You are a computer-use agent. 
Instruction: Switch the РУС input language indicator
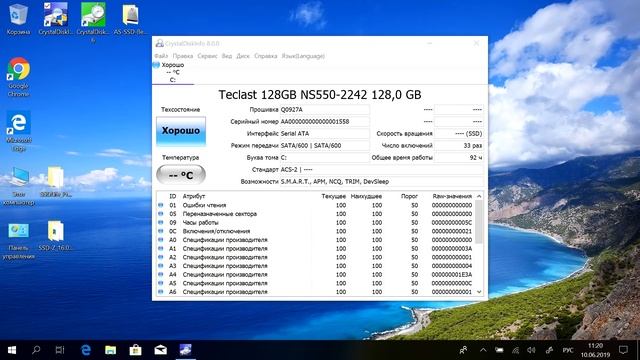(x=568, y=350)
